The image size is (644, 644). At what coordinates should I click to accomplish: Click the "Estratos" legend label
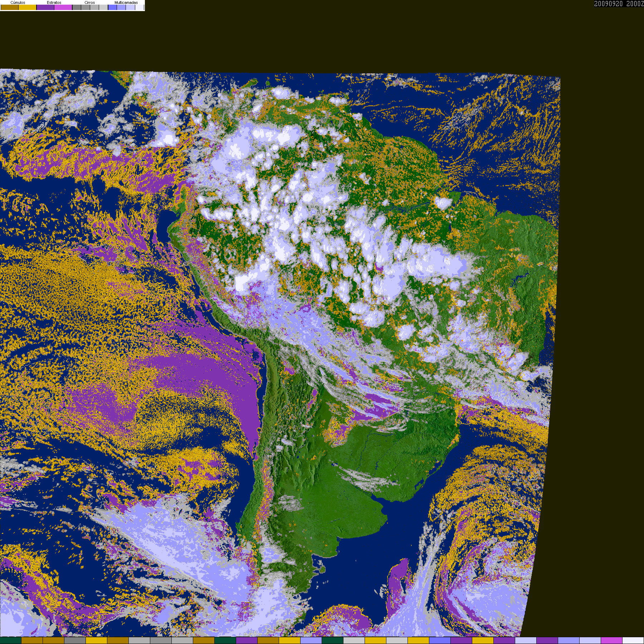click(54, 3)
